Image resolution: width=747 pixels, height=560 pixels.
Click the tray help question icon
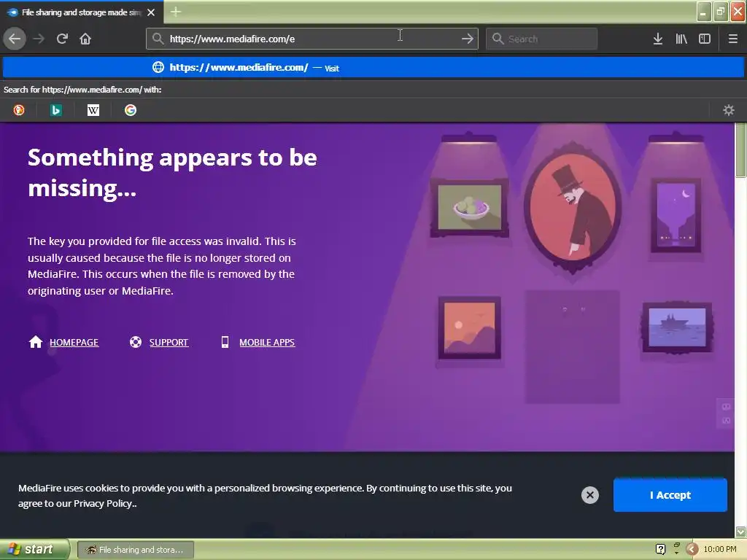click(660, 549)
